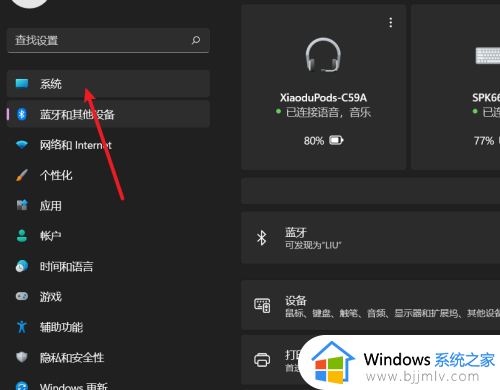Open the 个性化 category
The image size is (500, 390).
108,175
